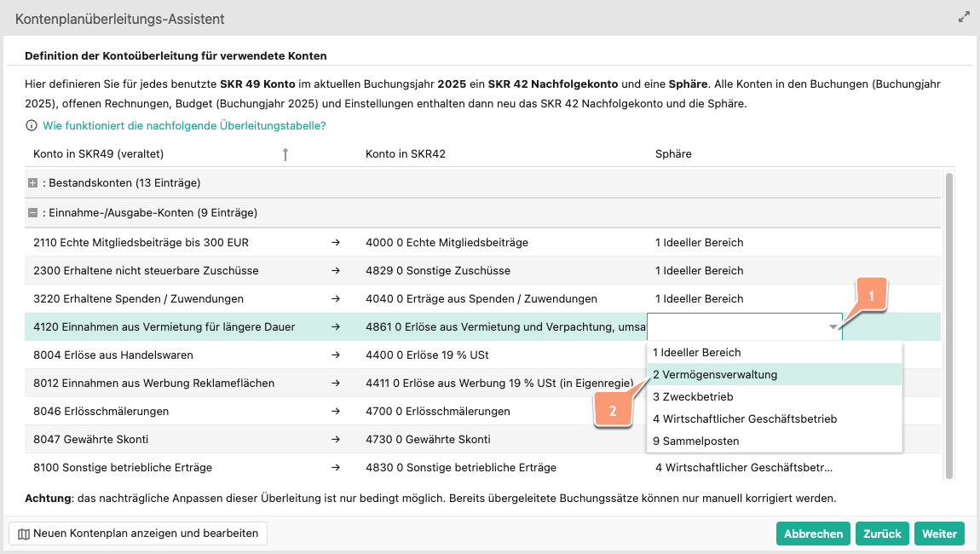Screen dimensions: 980x554
Task: Click cell '4830 0 Sonstige betriebliche Erträge'
Action: pos(461,468)
